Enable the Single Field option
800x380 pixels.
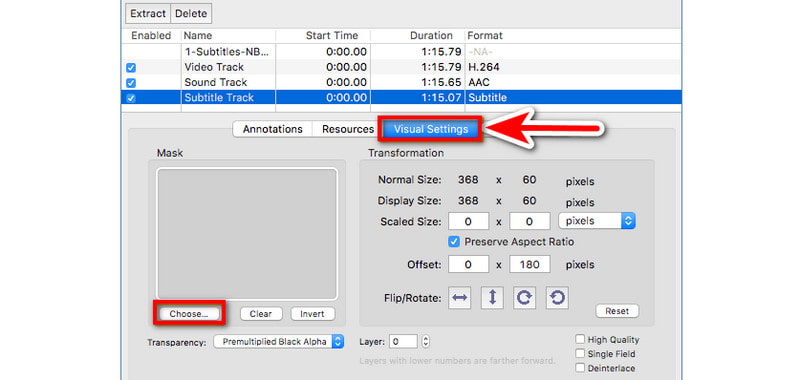coord(580,354)
